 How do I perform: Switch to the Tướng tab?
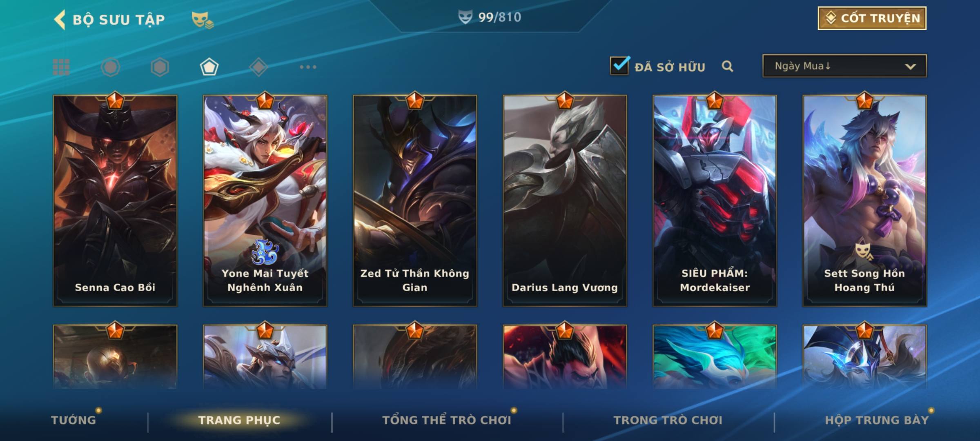pos(73,420)
